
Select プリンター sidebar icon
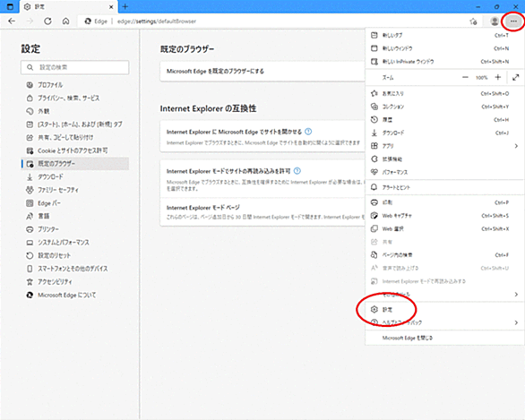pyautogui.click(x=30, y=229)
